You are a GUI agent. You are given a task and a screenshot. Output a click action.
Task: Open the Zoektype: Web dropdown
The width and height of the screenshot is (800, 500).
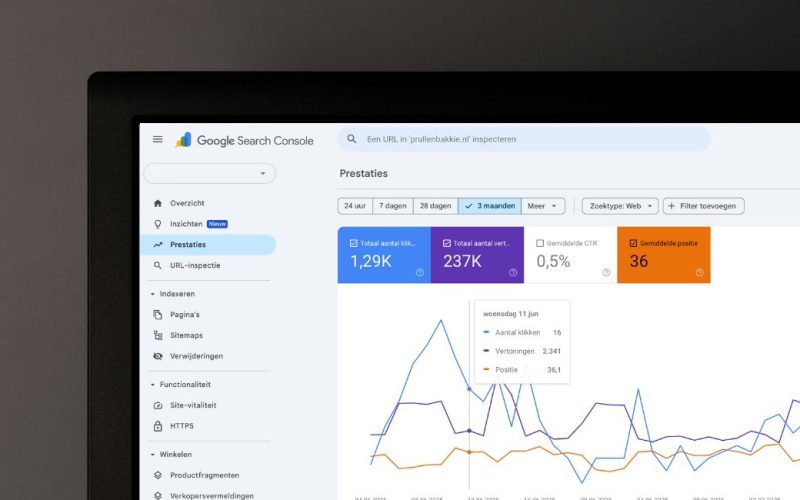coord(620,206)
